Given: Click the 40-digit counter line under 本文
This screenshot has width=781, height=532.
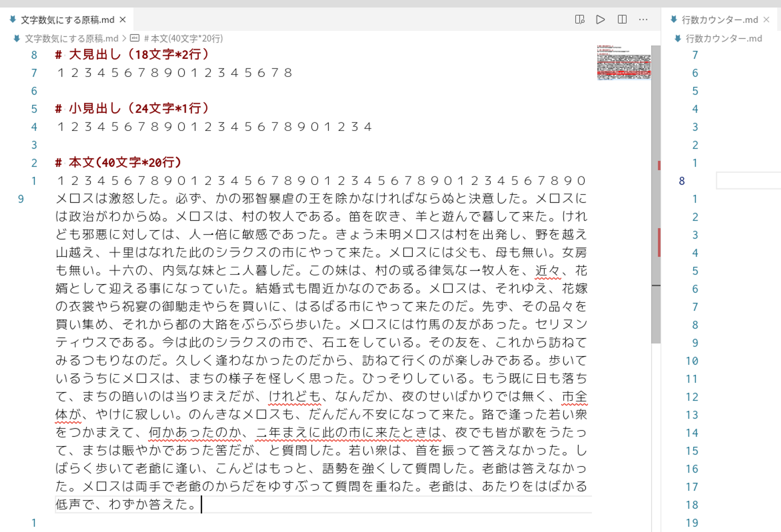Looking at the screenshot, I should [321, 180].
